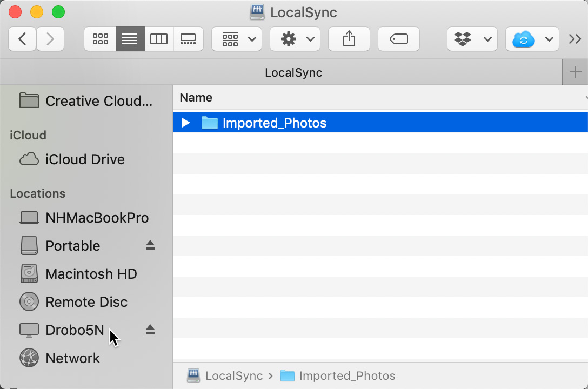
Task: Switch to gallery view
Action: (188, 39)
